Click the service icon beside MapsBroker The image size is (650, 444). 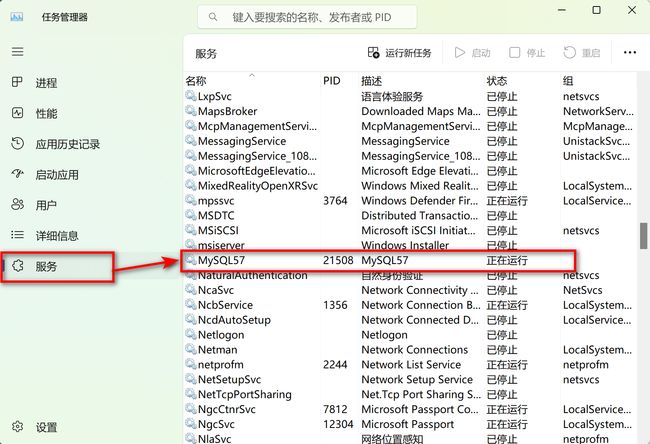pos(191,111)
